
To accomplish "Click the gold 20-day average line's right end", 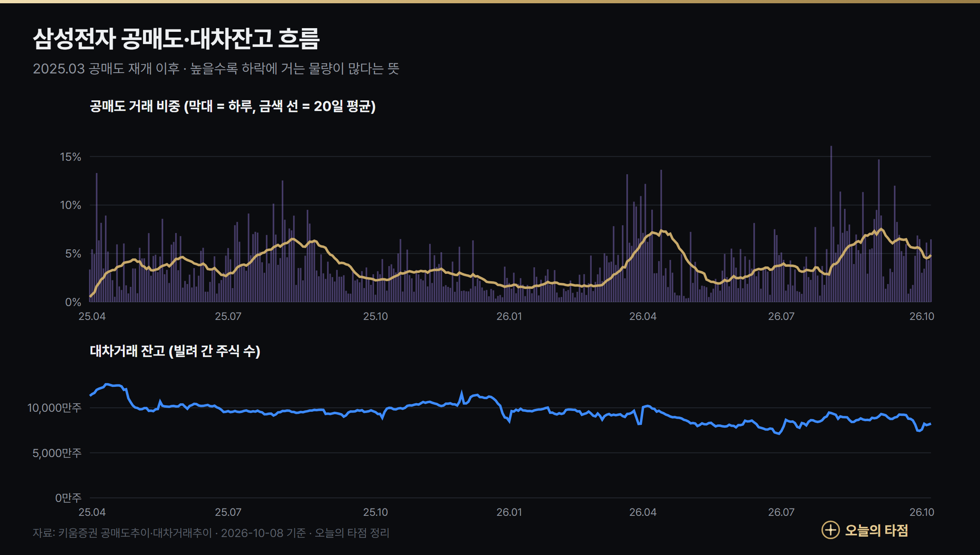I will pos(930,255).
